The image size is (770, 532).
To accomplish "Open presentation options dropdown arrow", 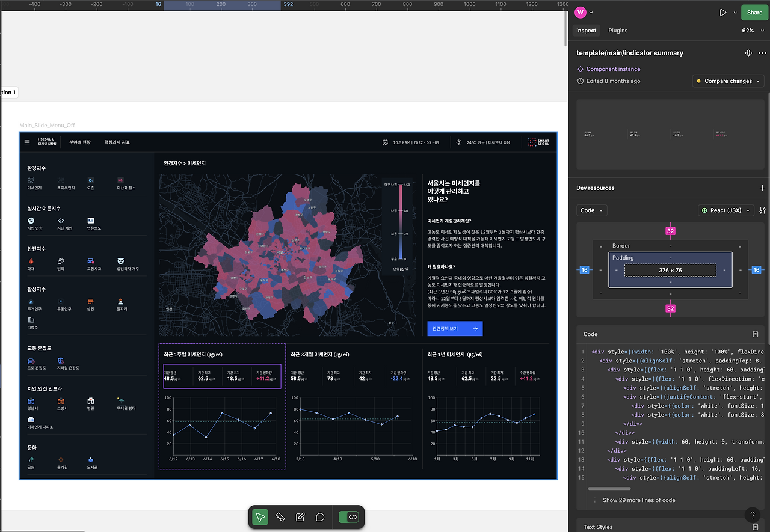I will (x=735, y=13).
